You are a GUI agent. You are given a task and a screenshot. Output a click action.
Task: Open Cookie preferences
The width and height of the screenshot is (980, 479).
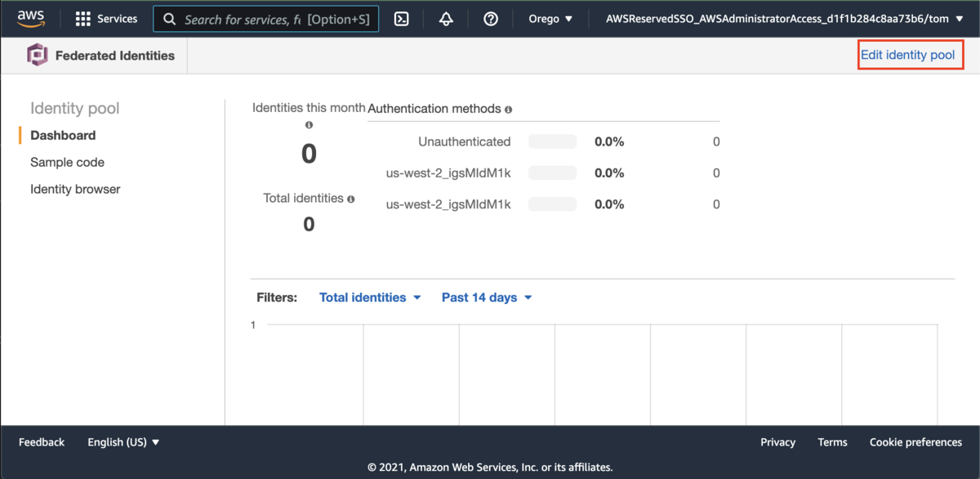915,442
